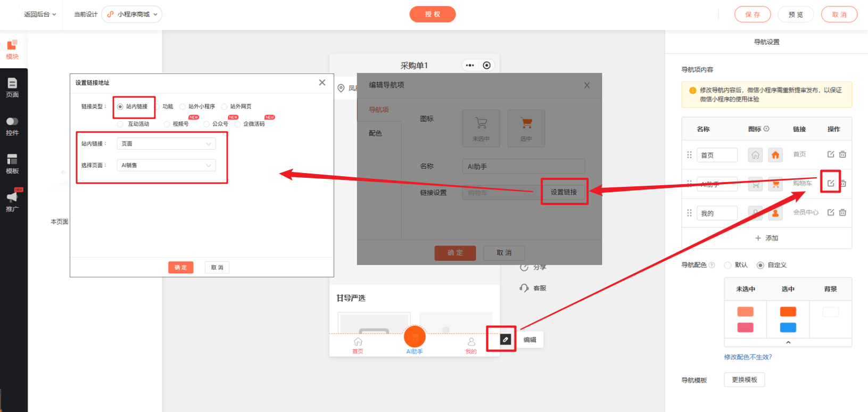Click the three-dot menu in the 采购单1 header
Image resolution: width=868 pixels, height=412 pixels.
[x=470, y=65]
